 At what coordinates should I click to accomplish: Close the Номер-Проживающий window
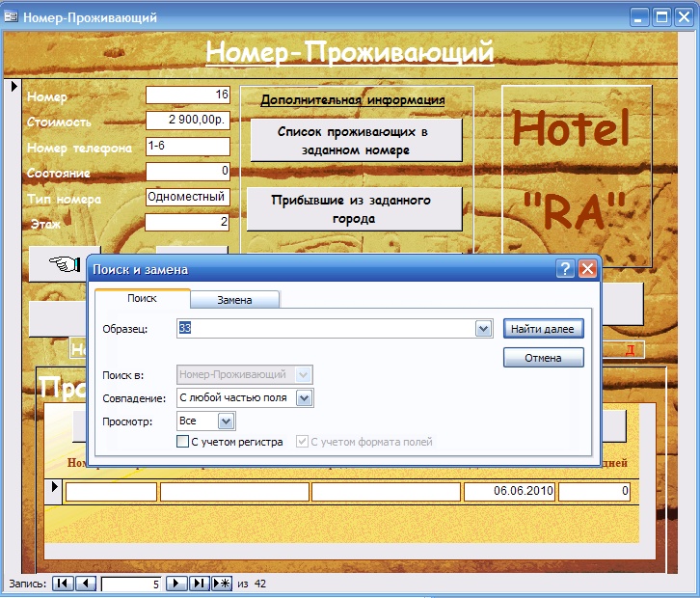pyautogui.click(x=684, y=17)
